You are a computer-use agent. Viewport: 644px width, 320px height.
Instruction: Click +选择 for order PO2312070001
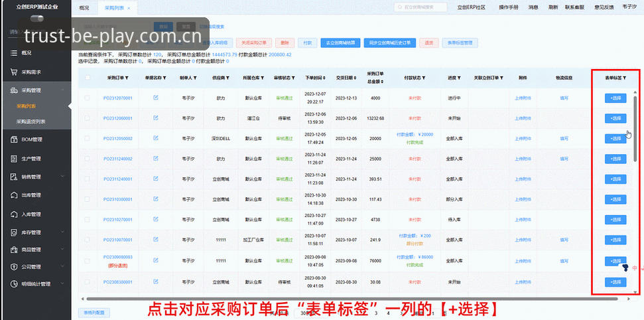tap(615, 98)
